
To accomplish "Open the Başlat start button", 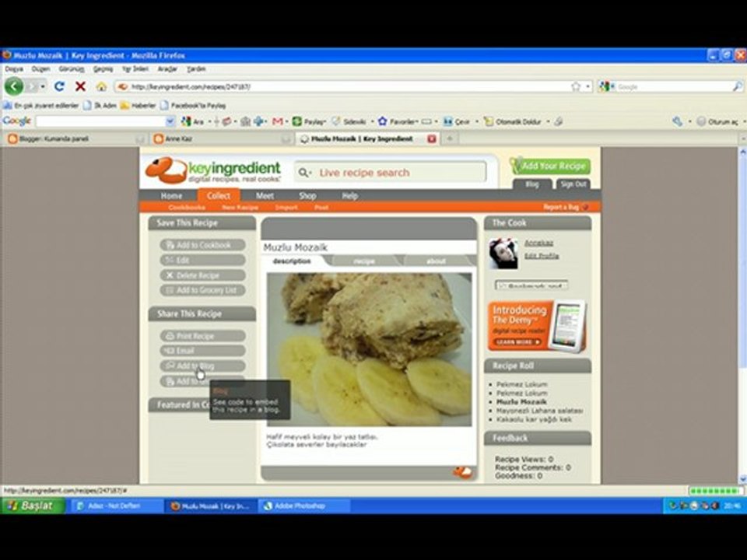I will coord(33,506).
